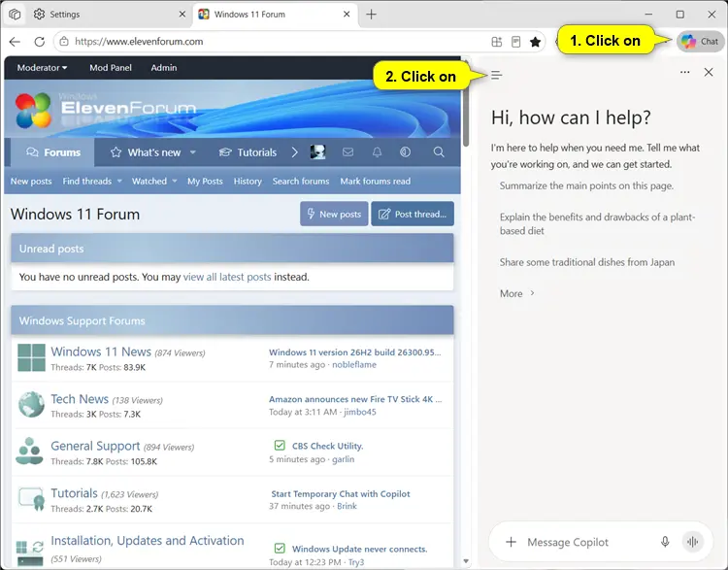The height and width of the screenshot is (570, 728).
Task: Start Copilot voice mode waveform button
Action: (692, 542)
